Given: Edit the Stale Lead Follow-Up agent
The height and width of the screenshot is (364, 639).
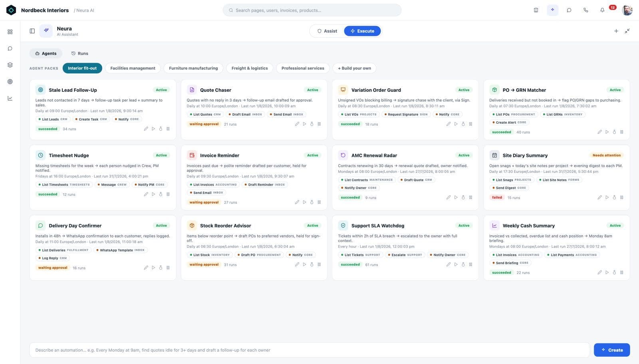Looking at the screenshot, I should 146,129.
